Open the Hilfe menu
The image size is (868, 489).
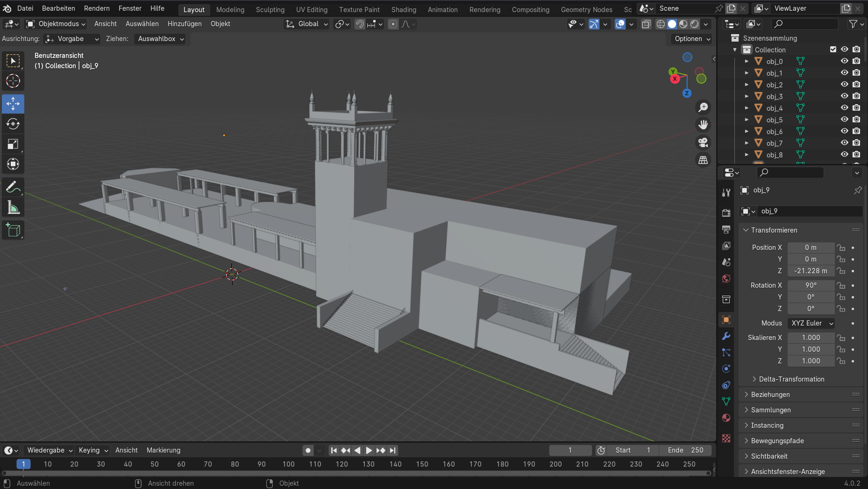(x=157, y=8)
